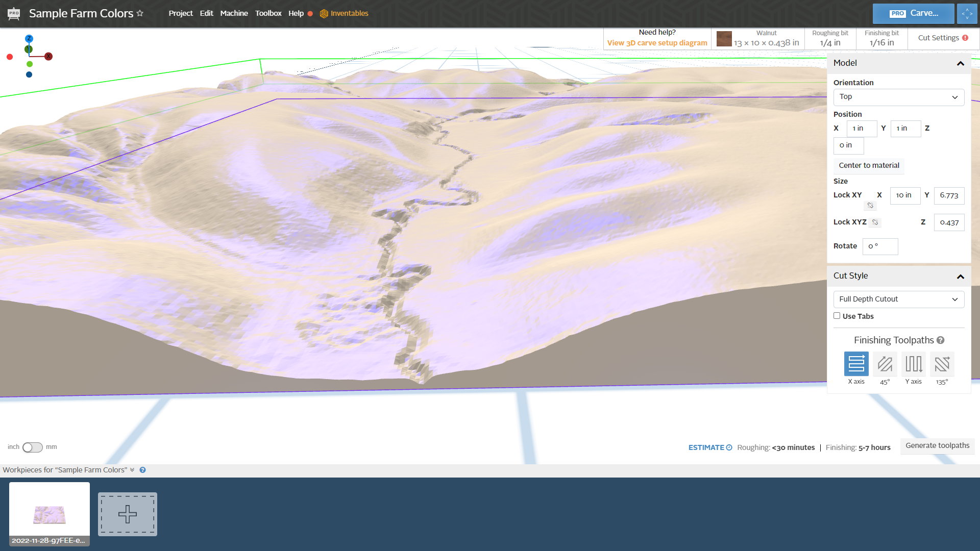Click the Walnut material swatch

[724, 38]
